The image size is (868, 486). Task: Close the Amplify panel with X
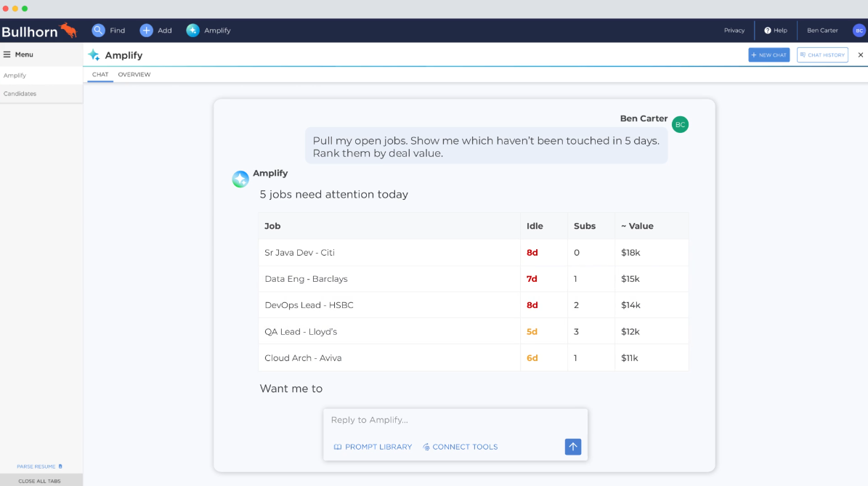tap(860, 54)
